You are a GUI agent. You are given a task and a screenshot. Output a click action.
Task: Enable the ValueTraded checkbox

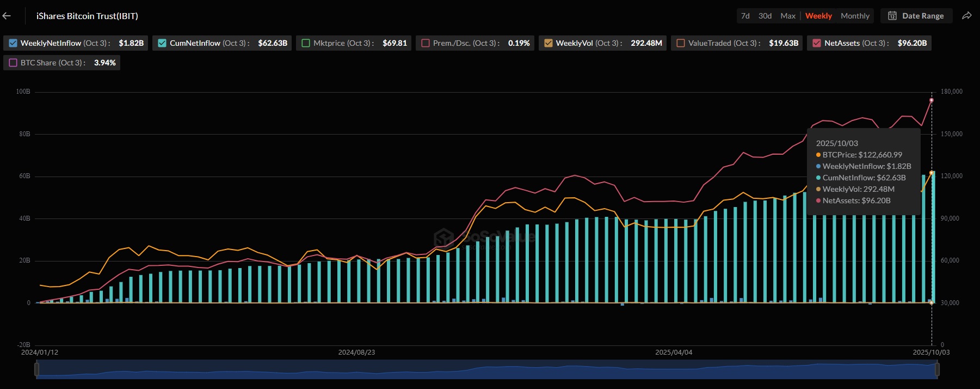680,43
